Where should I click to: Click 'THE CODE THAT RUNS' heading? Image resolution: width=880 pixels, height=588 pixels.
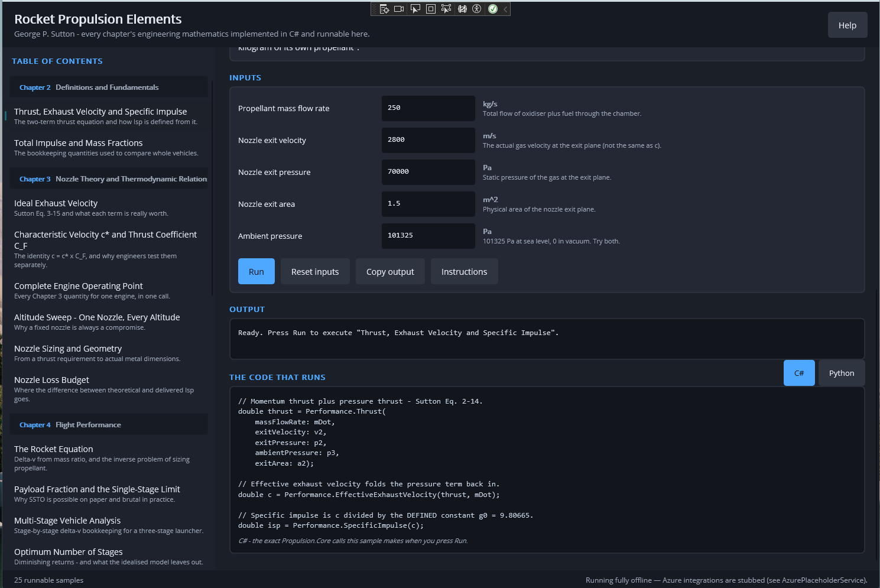pos(277,377)
